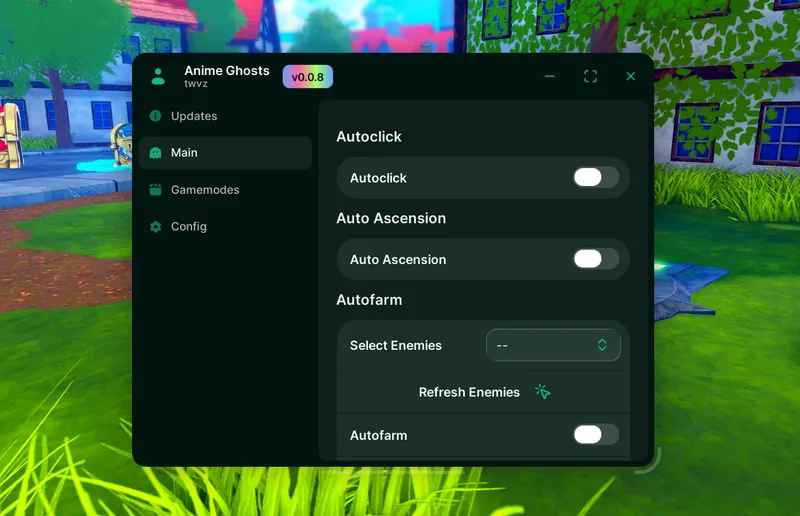Image resolution: width=800 pixels, height=516 pixels.
Task: Click the v0.0.8 version badge
Action: pyautogui.click(x=308, y=77)
